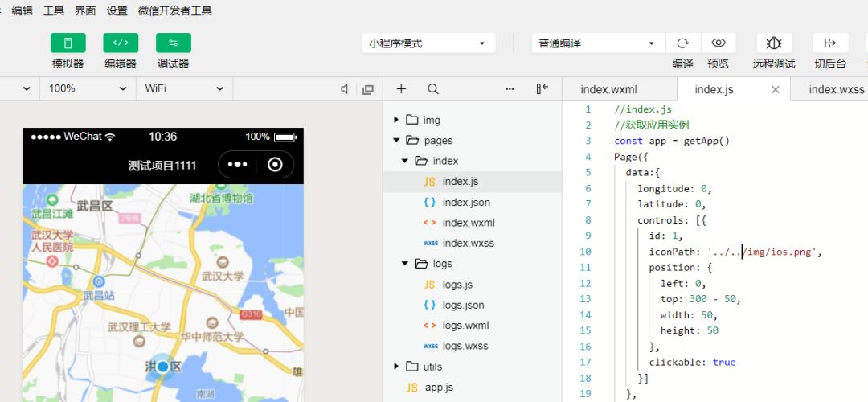Click the 武汉大学 label on the map

(223, 277)
